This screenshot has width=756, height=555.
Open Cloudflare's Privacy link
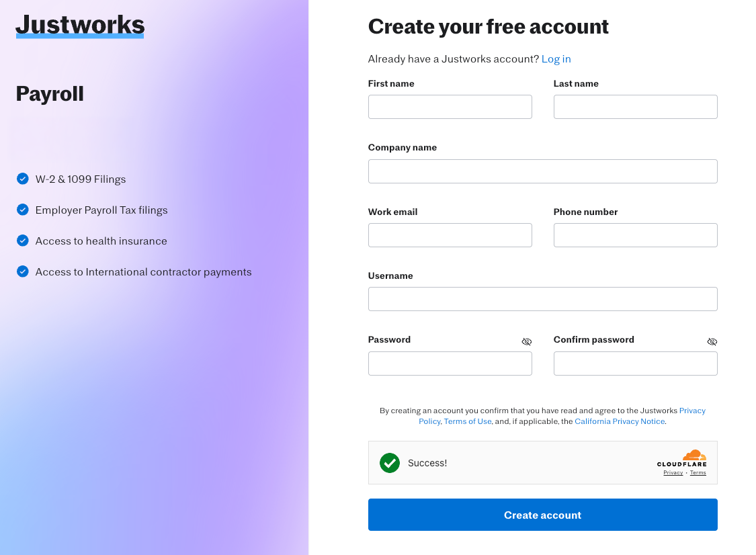(x=673, y=472)
